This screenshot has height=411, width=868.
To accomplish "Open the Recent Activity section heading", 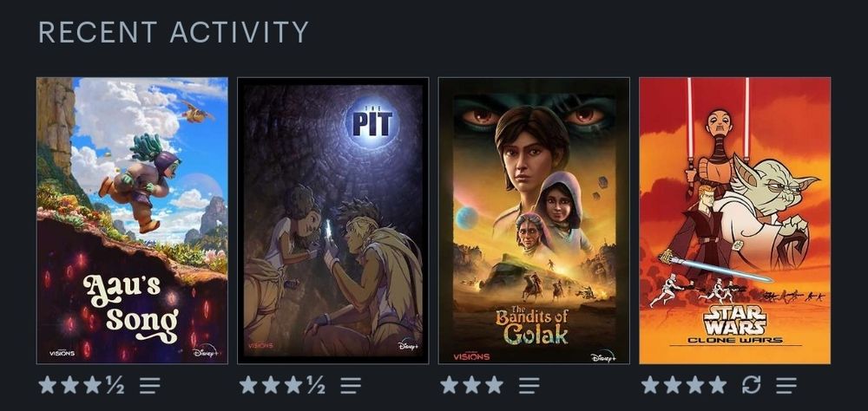I will tap(174, 32).
